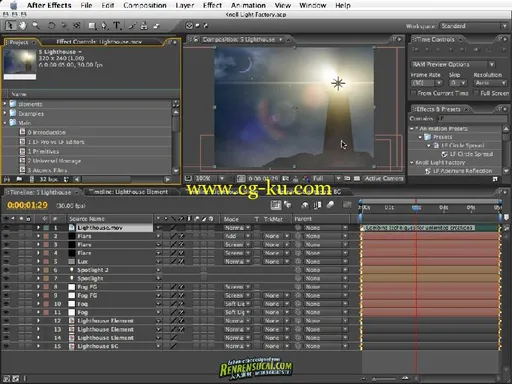Toggle visibility eye of Lighthouse.mov layer
The width and height of the screenshot is (512, 384).
click(6, 228)
